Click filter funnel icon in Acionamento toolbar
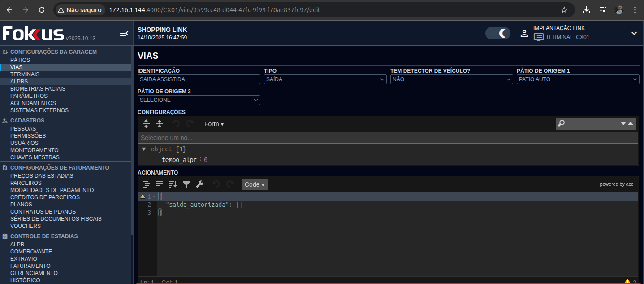This screenshot has height=284, width=644. point(186,184)
